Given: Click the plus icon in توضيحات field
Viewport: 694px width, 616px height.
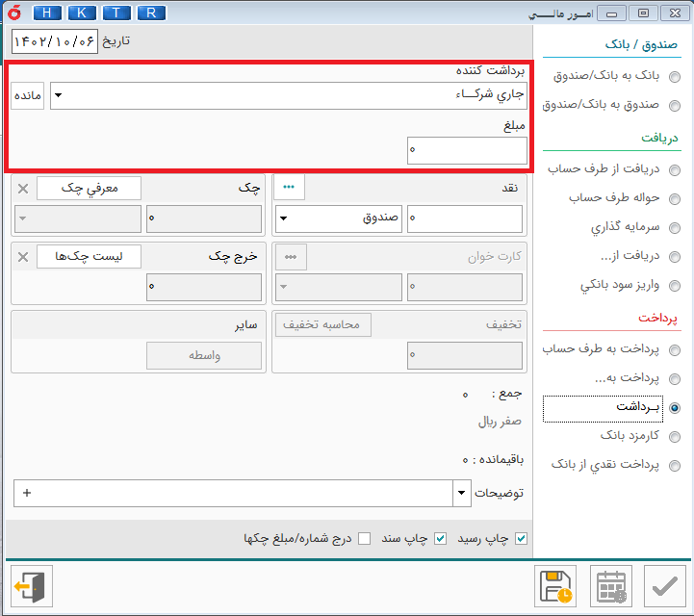Looking at the screenshot, I should tap(27, 493).
